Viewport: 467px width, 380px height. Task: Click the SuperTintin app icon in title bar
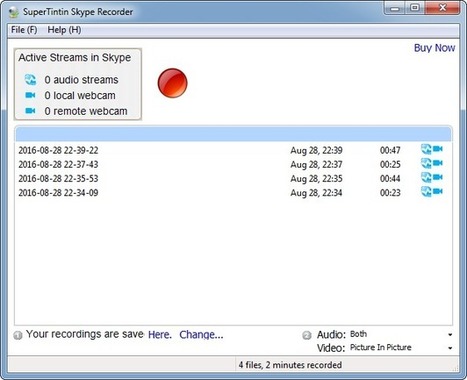[x=14, y=12]
